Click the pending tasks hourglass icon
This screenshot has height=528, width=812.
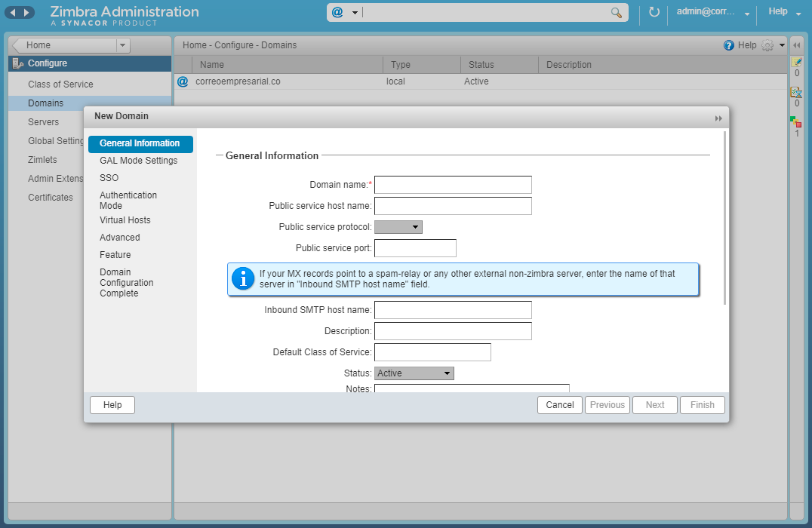[796, 93]
